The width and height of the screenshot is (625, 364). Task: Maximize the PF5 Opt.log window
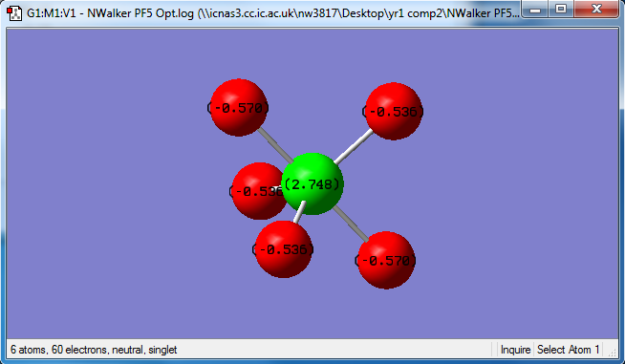pos(561,10)
